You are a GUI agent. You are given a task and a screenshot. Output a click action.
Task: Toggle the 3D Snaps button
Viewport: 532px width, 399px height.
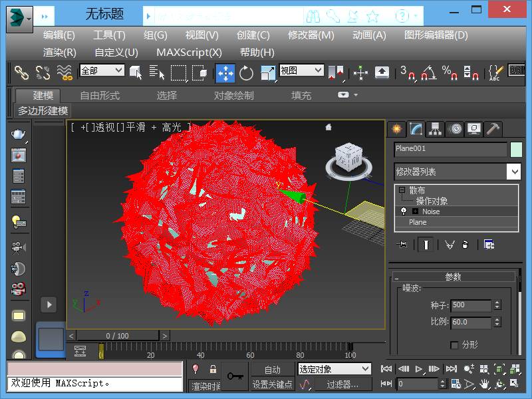click(x=408, y=72)
